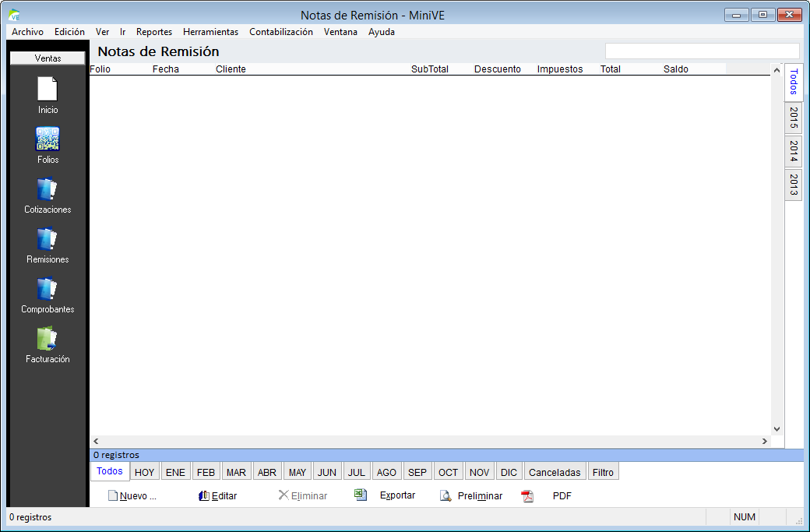Click the horizontal scrollbar right arrow
This screenshot has width=810, height=532.
click(765, 441)
